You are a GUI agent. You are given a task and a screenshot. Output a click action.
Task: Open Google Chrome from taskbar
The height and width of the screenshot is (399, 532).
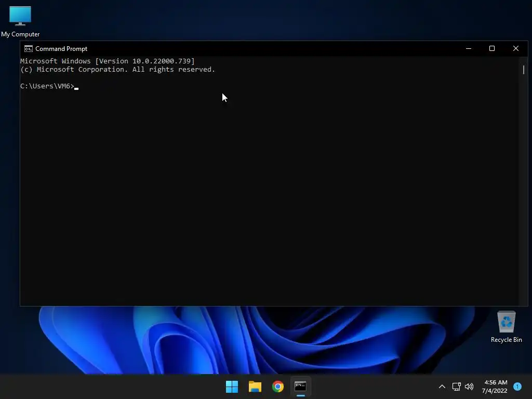click(278, 387)
